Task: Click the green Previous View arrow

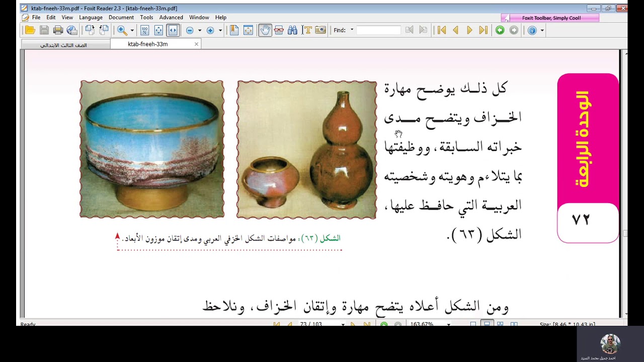Action: tap(500, 30)
